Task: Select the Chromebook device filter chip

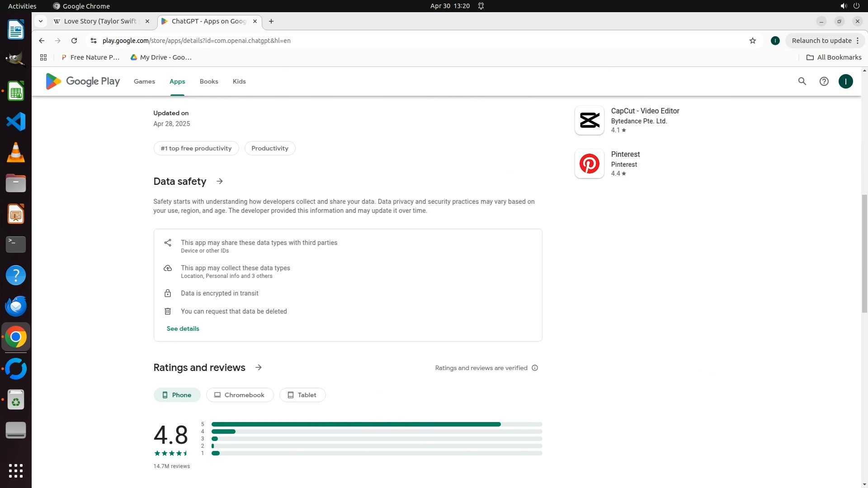Action: pyautogui.click(x=240, y=395)
